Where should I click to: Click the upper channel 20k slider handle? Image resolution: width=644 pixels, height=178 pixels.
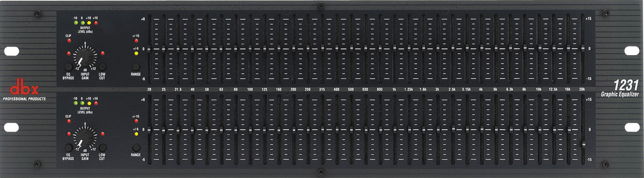click(x=582, y=49)
